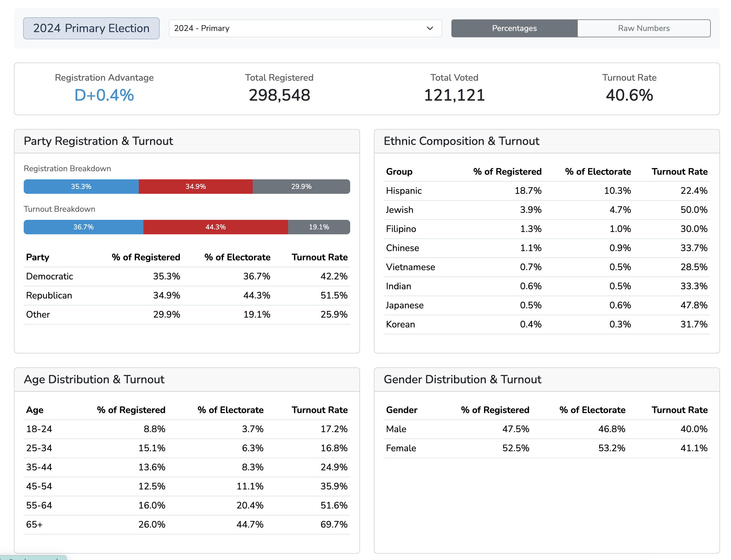Click 65+ turnout rate 69.7%
Image resolution: width=731 pixels, height=560 pixels.
tap(334, 524)
